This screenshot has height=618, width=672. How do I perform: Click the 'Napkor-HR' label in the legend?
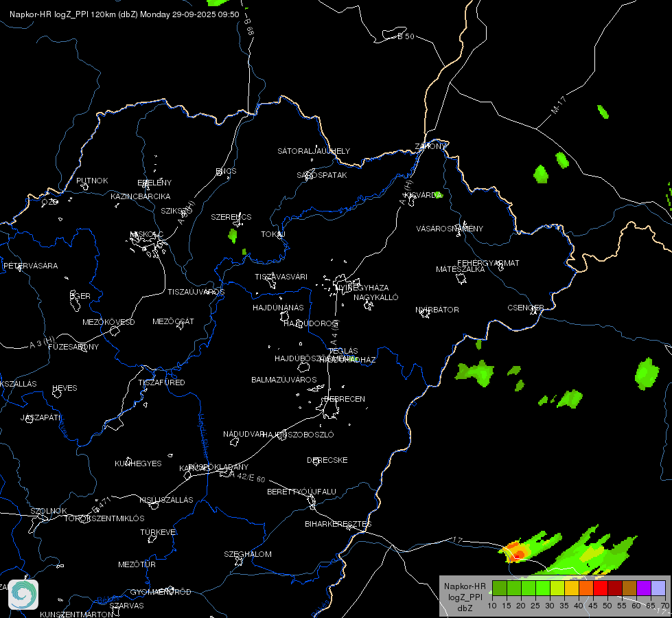point(465,586)
